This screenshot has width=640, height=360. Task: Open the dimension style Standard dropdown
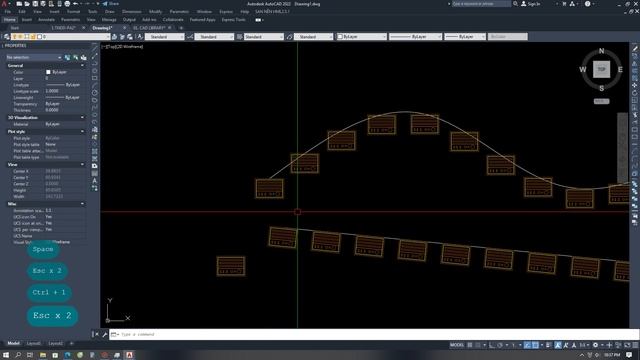tap(214, 37)
